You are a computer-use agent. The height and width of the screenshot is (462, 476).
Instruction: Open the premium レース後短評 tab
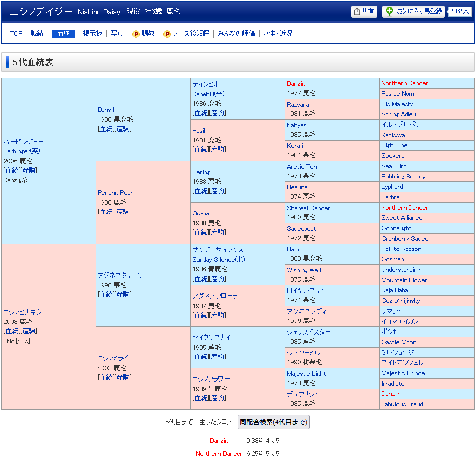[x=186, y=33]
